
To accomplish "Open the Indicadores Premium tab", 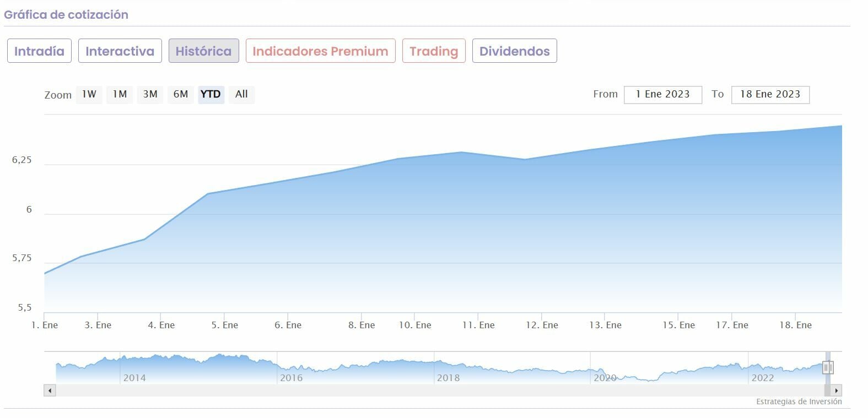I will click(x=320, y=51).
